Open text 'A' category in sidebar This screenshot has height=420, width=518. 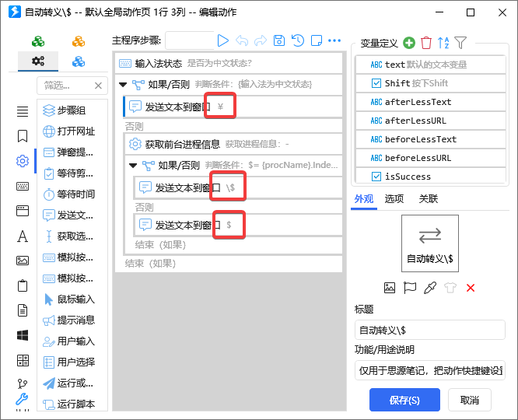coord(23,236)
